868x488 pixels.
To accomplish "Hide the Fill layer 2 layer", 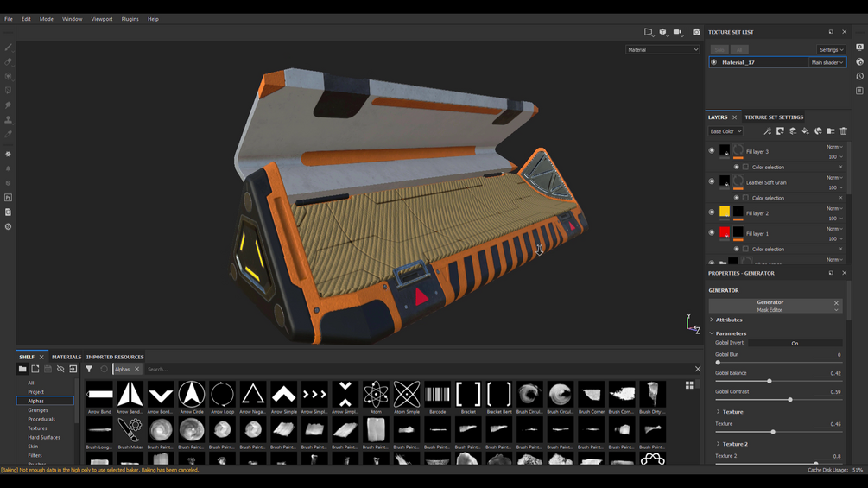I will pos(712,212).
